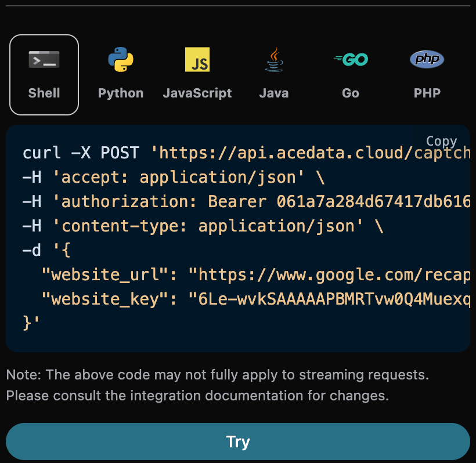Click the yellow JS logo icon

[197, 59]
